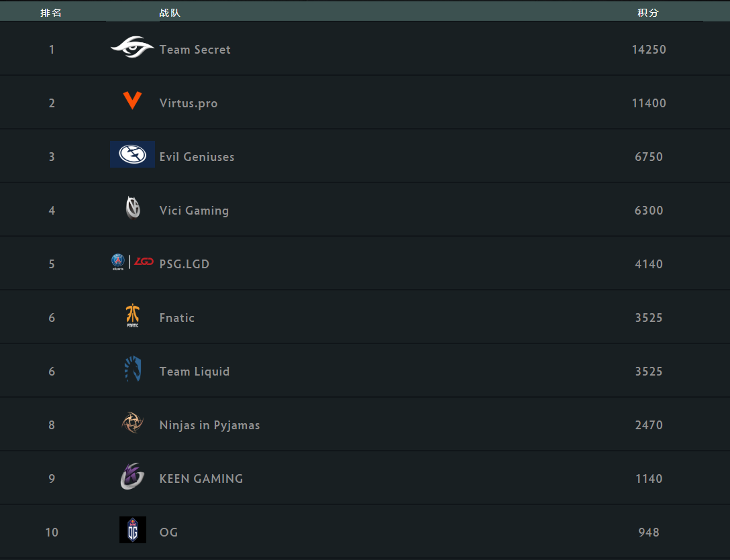The width and height of the screenshot is (730, 560).
Task: Click the orange Fnatic logo
Action: point(133,316)
